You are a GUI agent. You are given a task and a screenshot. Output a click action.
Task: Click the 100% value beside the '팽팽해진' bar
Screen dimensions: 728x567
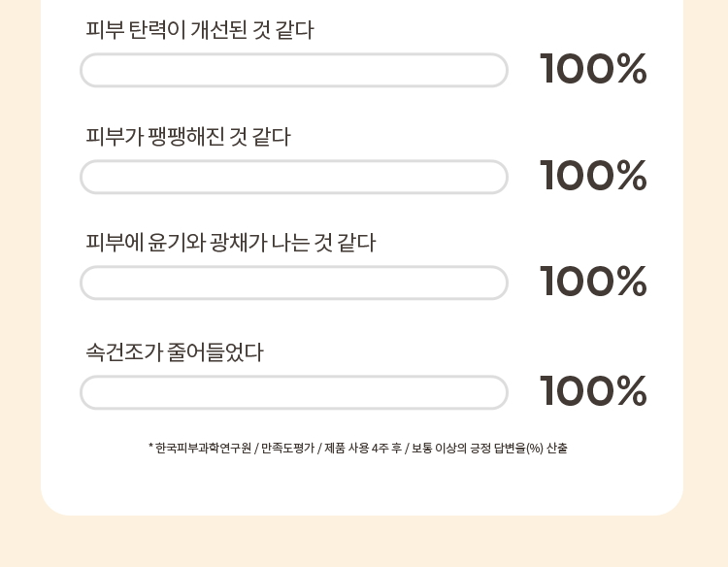[x=593, y=177]
